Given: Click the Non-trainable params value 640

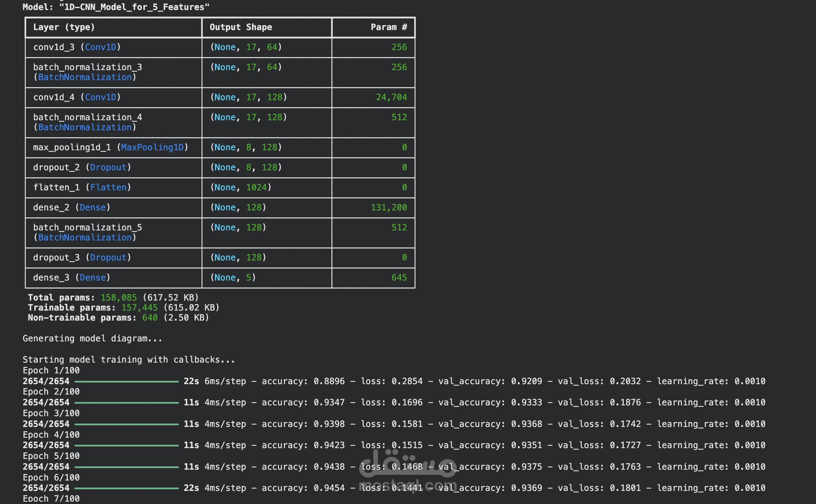Looking at the screenshot, I should [150, 318].
